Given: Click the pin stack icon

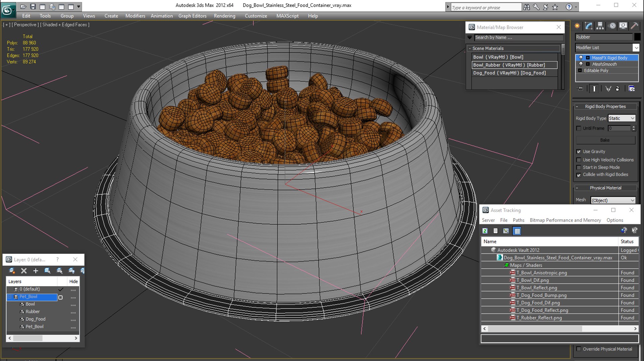Looking at the screenshot, I should 580,88.
